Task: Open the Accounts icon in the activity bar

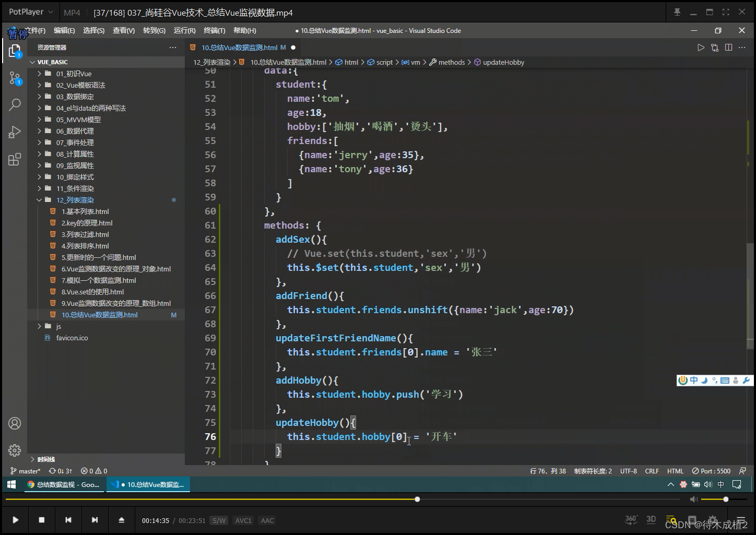Action: click(x=15, y=423)
